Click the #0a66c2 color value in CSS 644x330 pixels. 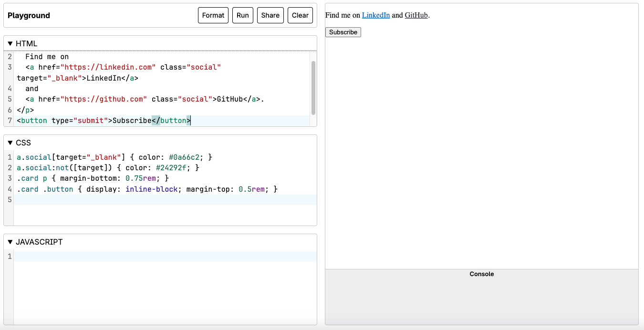pos(184,157)
